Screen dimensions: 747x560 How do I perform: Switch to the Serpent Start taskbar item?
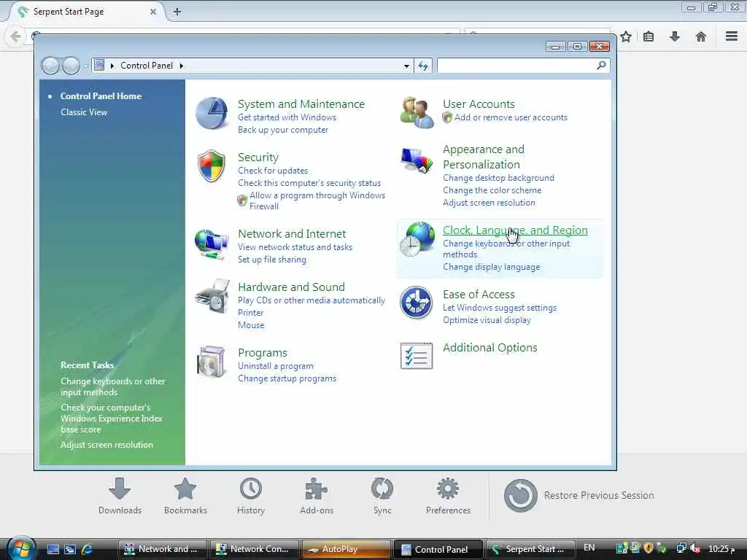pos(530,549)
